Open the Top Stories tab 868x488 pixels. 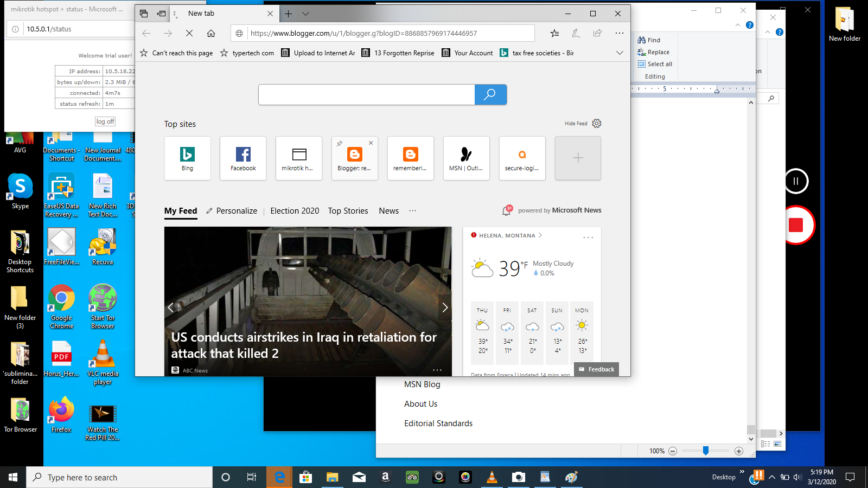click(348, 211)
